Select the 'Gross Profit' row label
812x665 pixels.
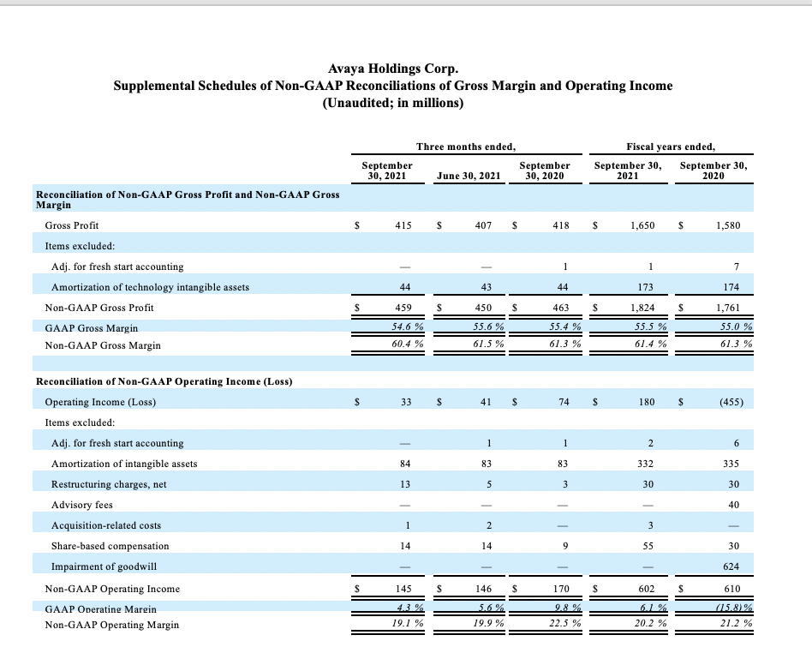tap(71, 225)
